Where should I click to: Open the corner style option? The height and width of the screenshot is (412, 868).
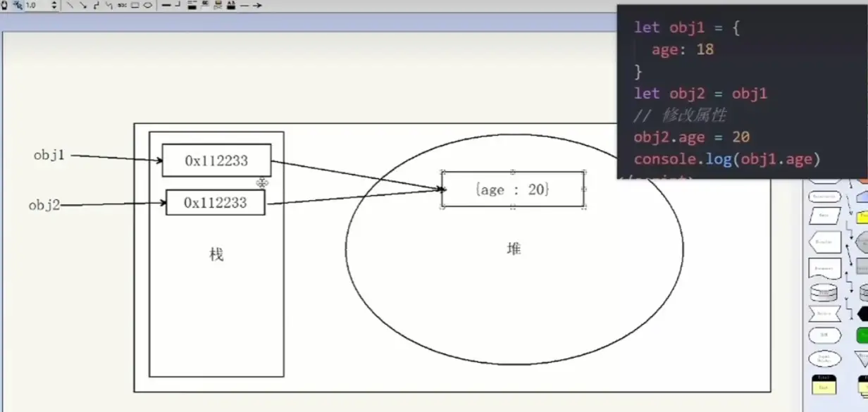178,4
